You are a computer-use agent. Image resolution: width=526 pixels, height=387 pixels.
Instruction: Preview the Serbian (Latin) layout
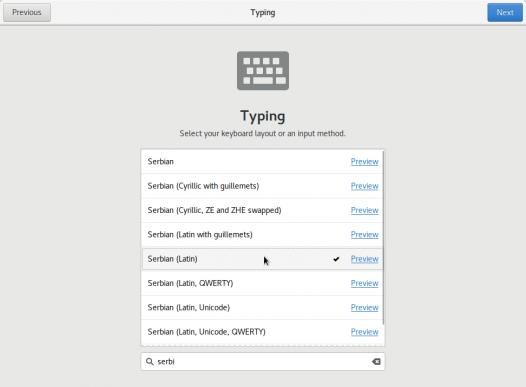[x=365, y=259]
